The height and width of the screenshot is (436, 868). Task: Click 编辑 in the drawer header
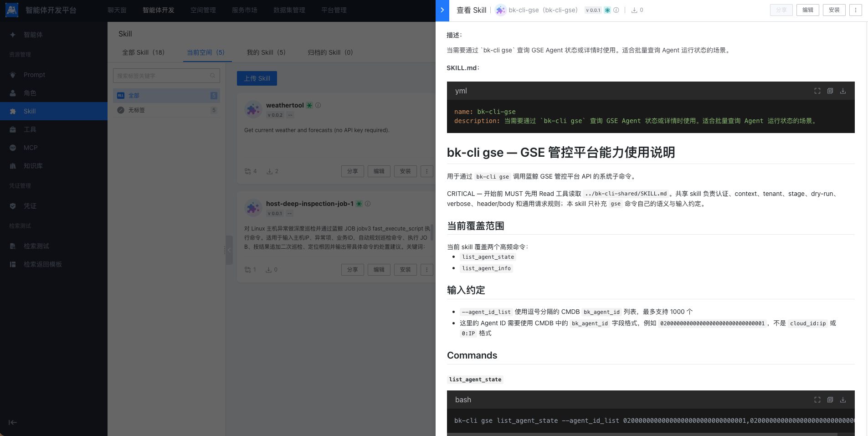click(x=808, y=10)
